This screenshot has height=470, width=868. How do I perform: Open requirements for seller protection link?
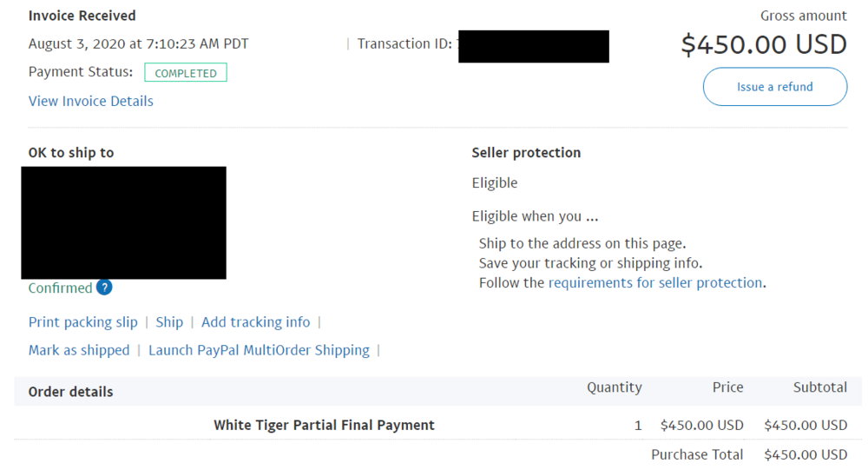pos(655,282)
